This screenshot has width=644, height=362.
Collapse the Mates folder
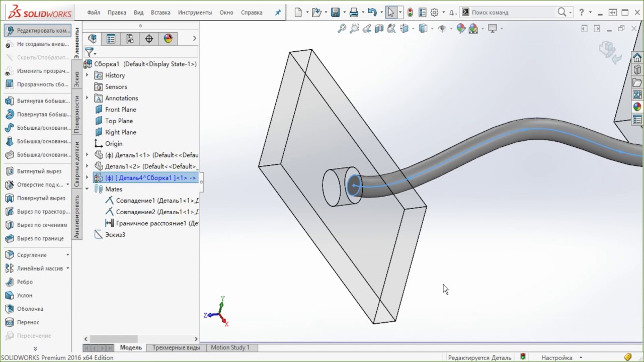coord(87,189)
